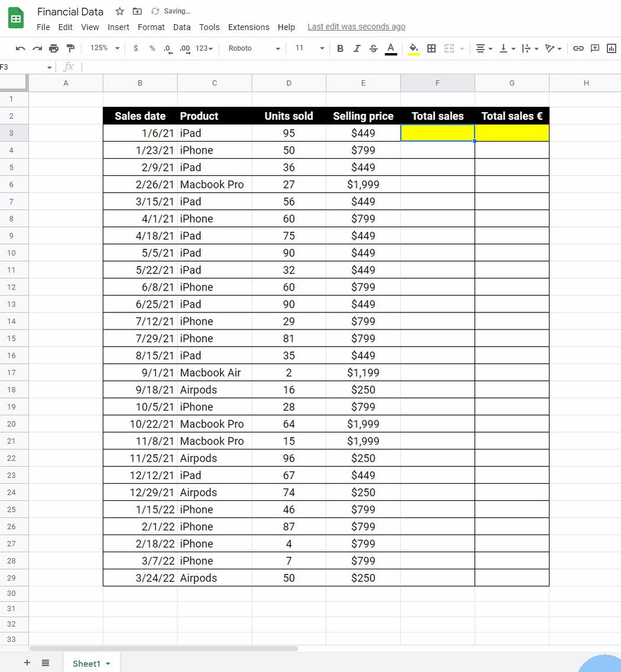This screenshot has width=621, height=672.
Task: Click the '9/18/21' date cell
Action: coord(140,390)
